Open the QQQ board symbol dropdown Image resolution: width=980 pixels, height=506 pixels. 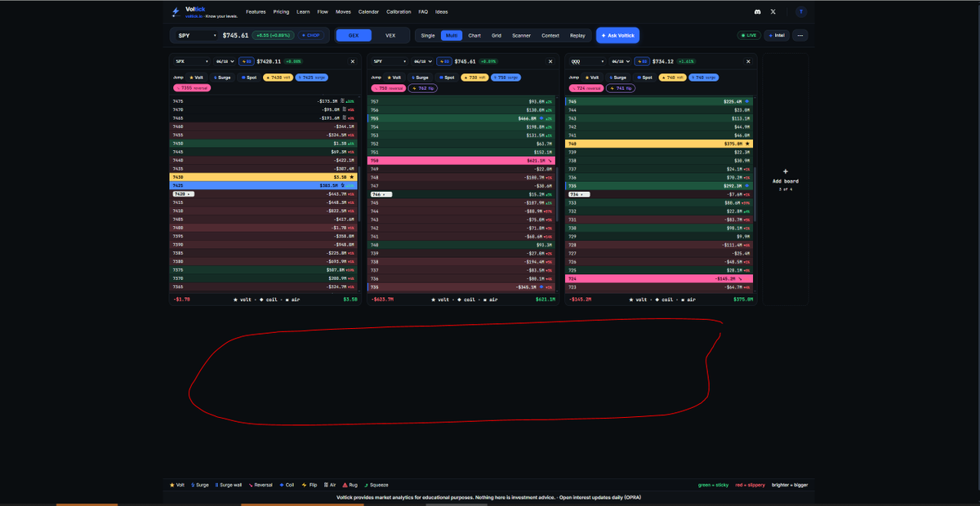pyautogui.click(x=587, y=61)
